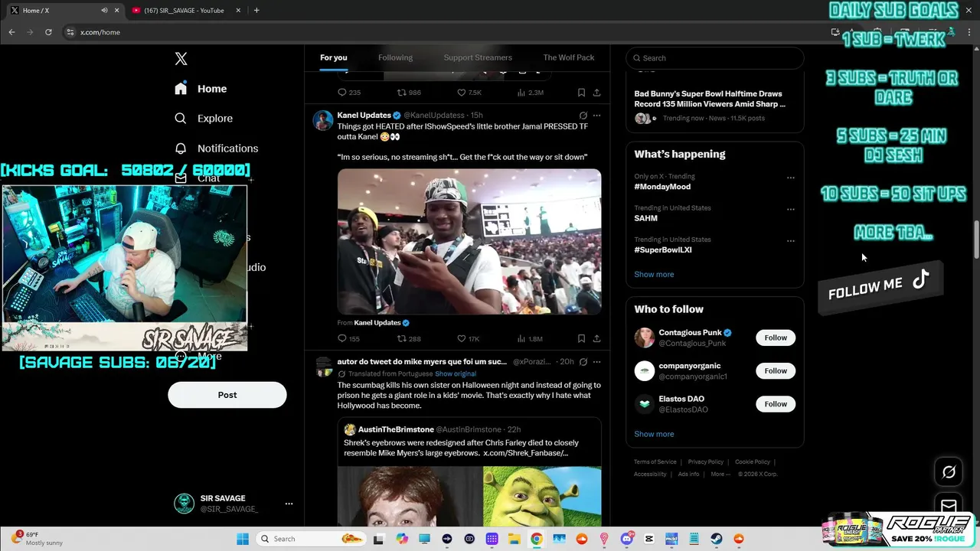
Task: Open Notifications in the X sidebar
Action: pyautogui.click(x=217, y=148)
